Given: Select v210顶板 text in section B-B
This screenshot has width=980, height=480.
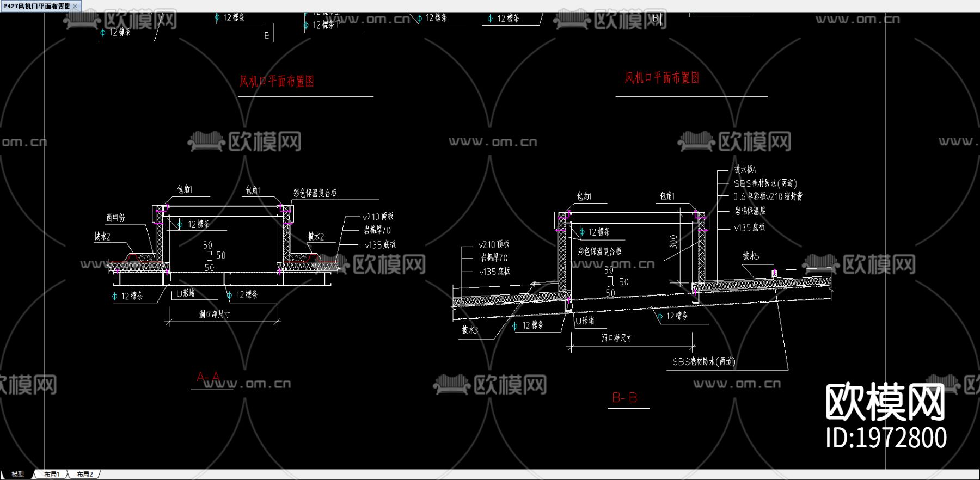Looking at the screenshot, I should pos(494,245).
